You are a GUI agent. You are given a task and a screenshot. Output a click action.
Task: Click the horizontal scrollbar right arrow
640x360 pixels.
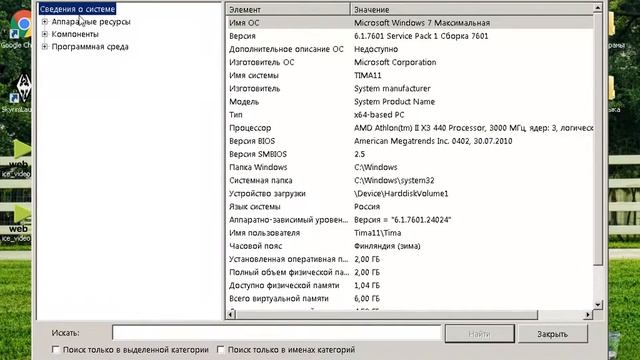pyautogui.click(x=588, y=315)
